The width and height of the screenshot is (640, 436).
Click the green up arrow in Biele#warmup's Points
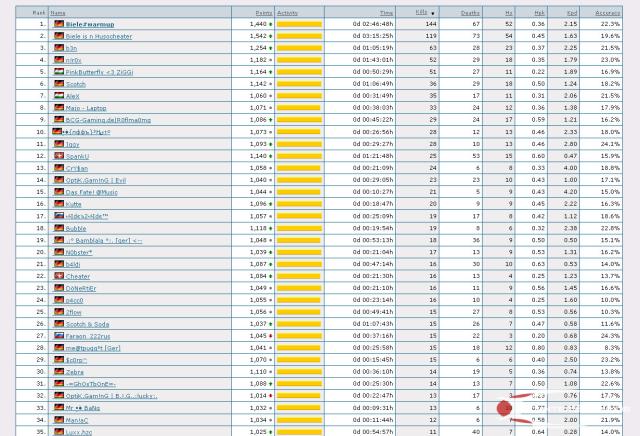click(270, 22)
